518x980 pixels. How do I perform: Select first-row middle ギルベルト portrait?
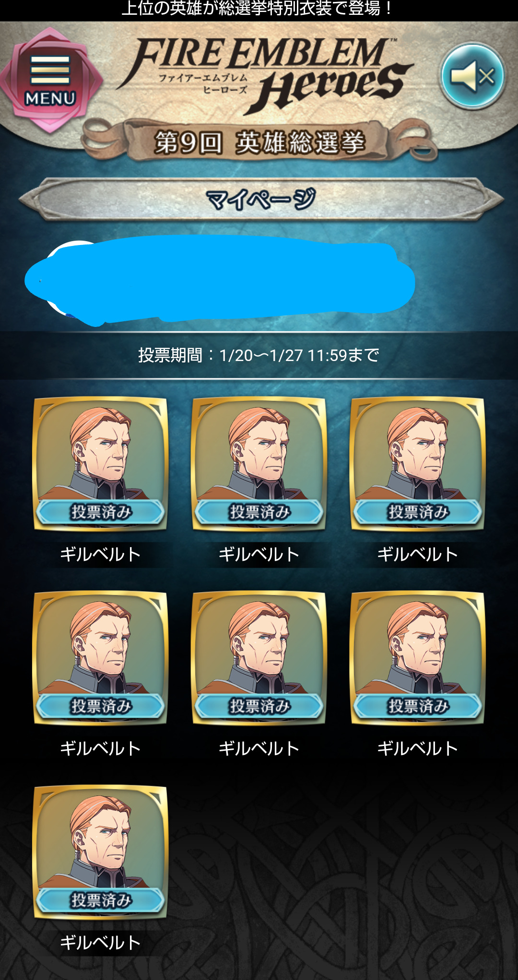point(259,464)
